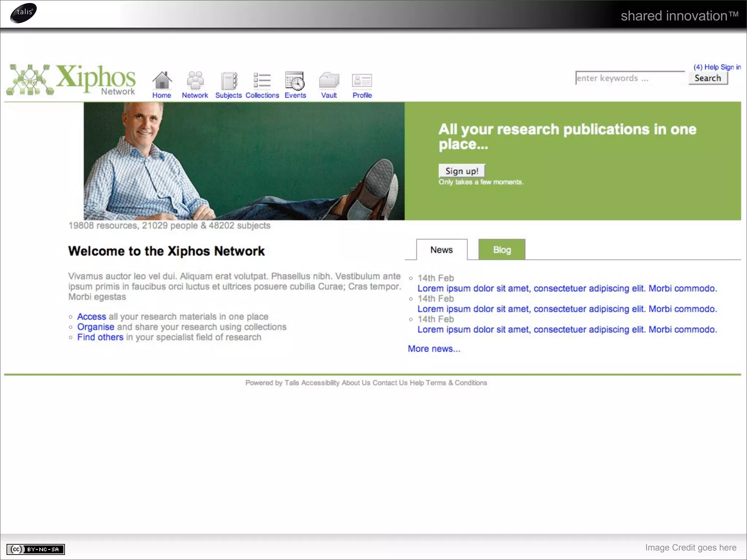747x560 pixels.
Task: Click the Creative Commons BY-NC-SA badge
Action: click(x=36, y=549)
